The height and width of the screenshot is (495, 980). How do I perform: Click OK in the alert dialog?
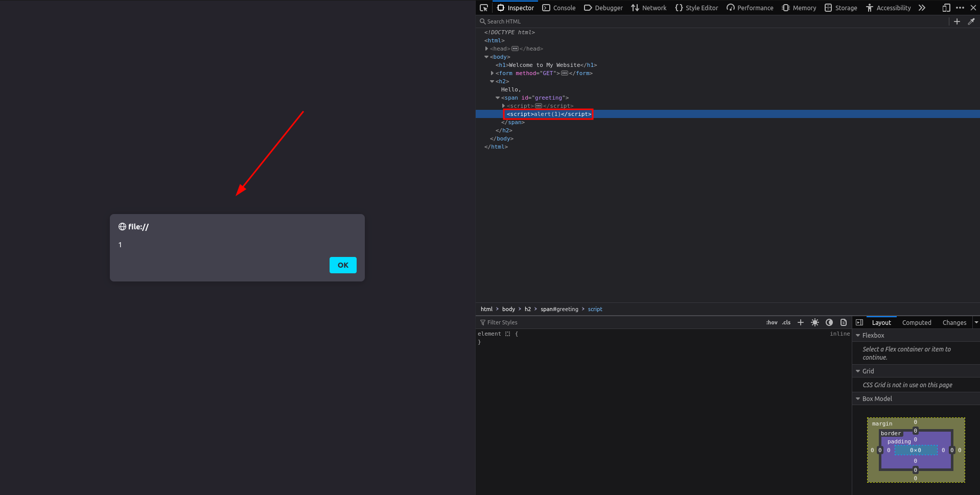[x=342, y=265]
